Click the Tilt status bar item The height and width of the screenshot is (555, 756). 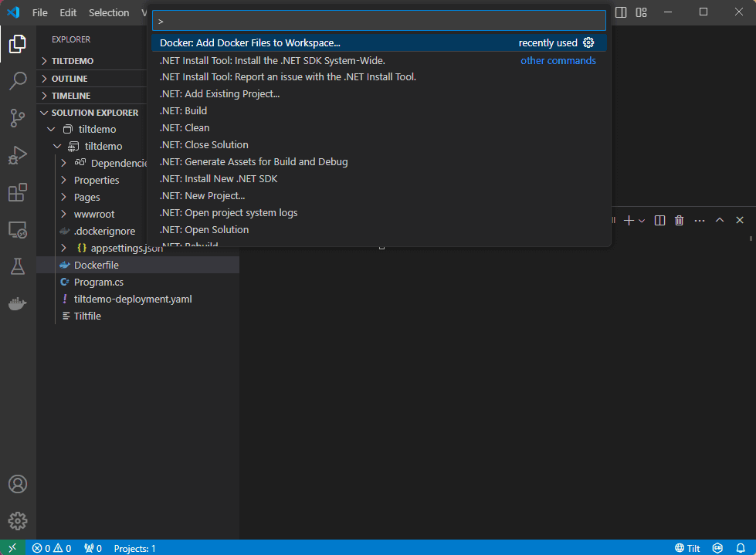click(x=687, y=548)
